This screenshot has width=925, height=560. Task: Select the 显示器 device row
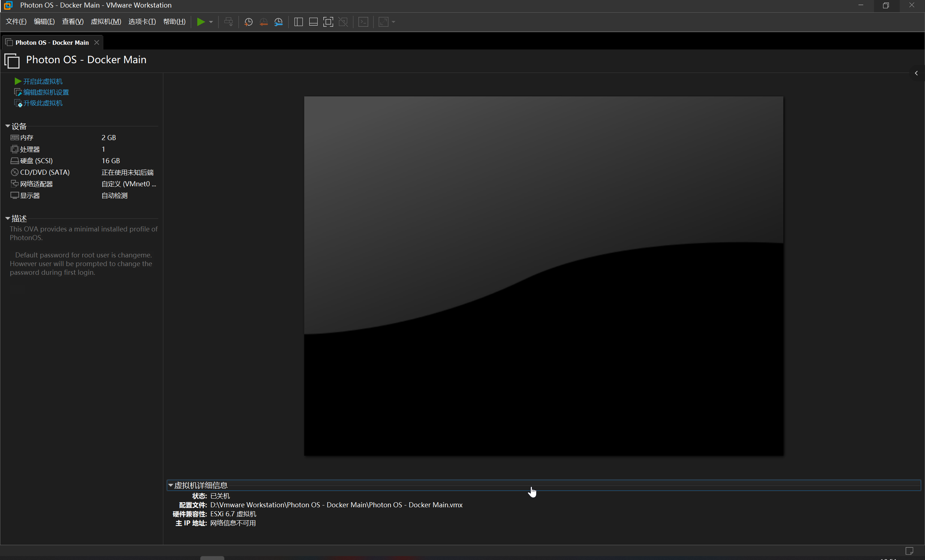[83, 196]
